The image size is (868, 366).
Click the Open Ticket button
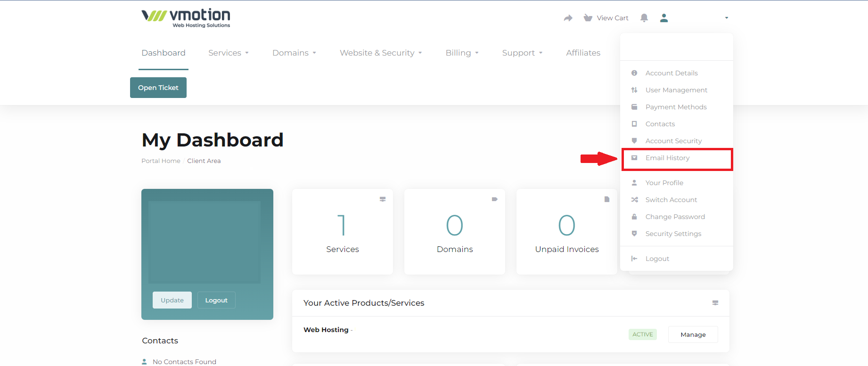(x=158, y=88)
